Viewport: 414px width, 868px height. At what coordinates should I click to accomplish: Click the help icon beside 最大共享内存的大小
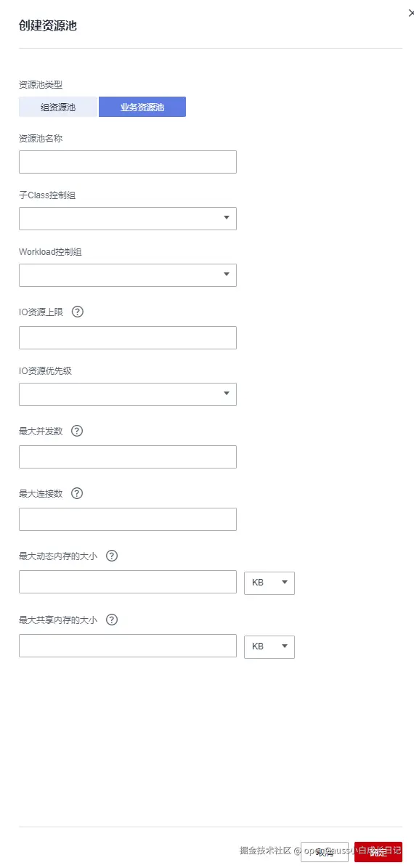point(112,620)
